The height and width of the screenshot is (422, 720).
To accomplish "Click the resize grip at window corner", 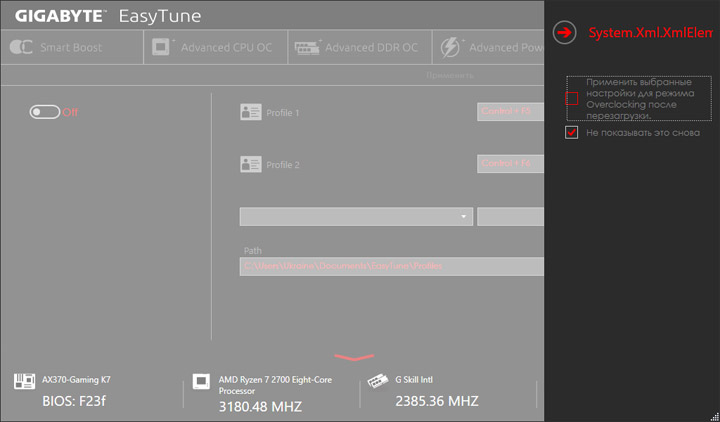I will click(x=715, y=417).
